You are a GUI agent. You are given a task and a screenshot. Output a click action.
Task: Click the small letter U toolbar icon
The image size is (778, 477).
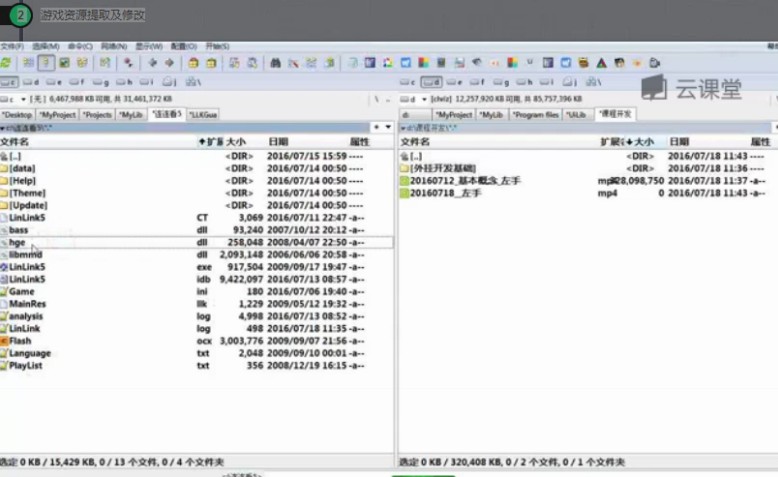coord(530,63)
